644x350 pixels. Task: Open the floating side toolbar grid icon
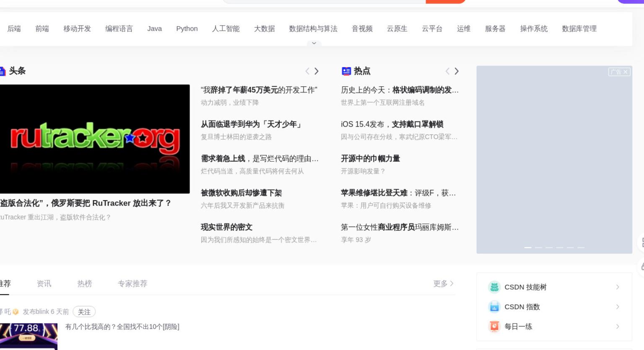point(641,243)
